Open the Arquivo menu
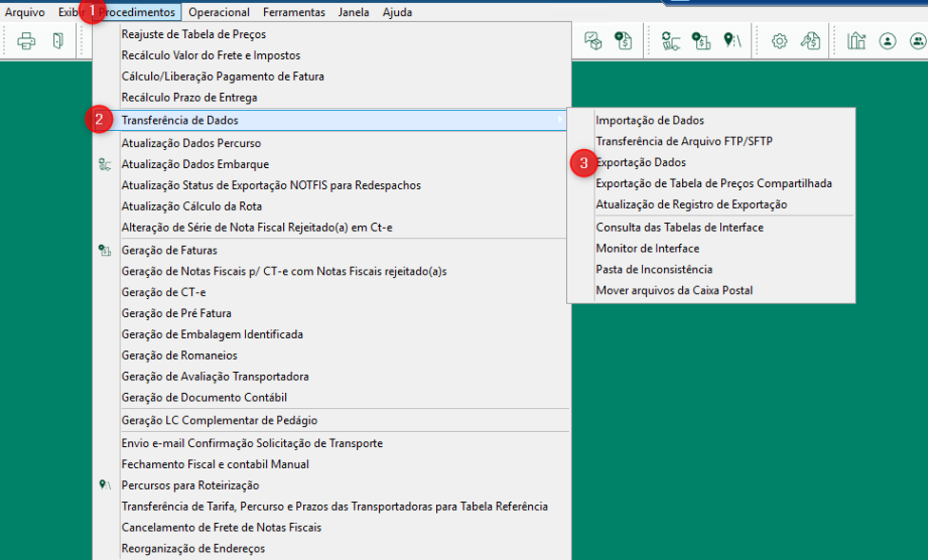 click(x=25, y=11)
